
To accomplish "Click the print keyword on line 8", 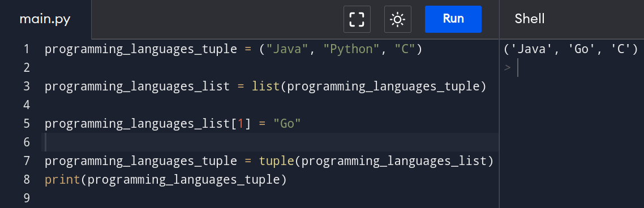I will [62, 180].
